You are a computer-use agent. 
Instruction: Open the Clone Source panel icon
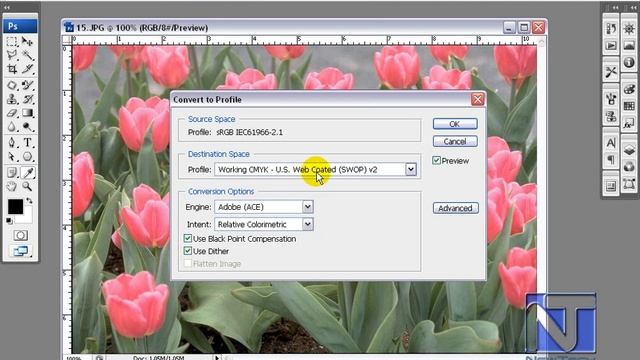coord(611,116)
